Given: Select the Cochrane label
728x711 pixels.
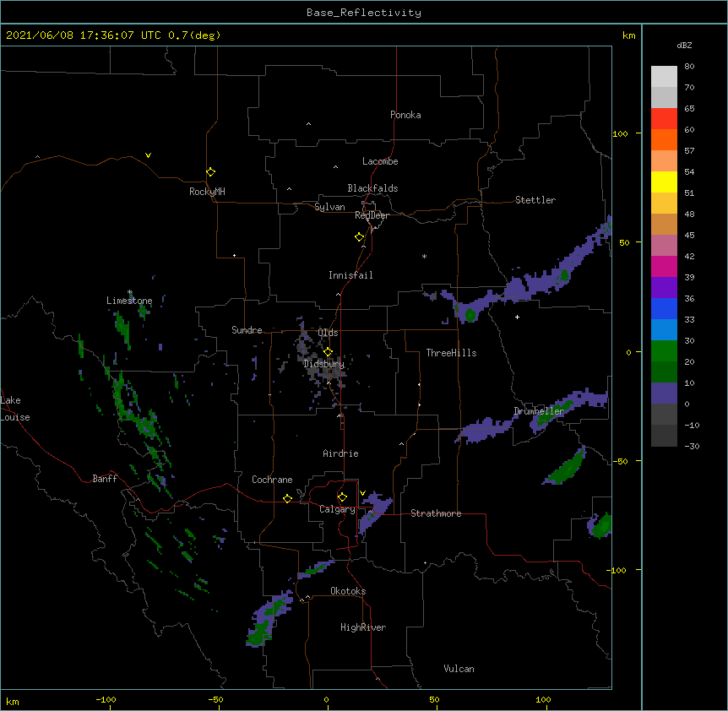Looking at the screenshot, I should (272, 480).
